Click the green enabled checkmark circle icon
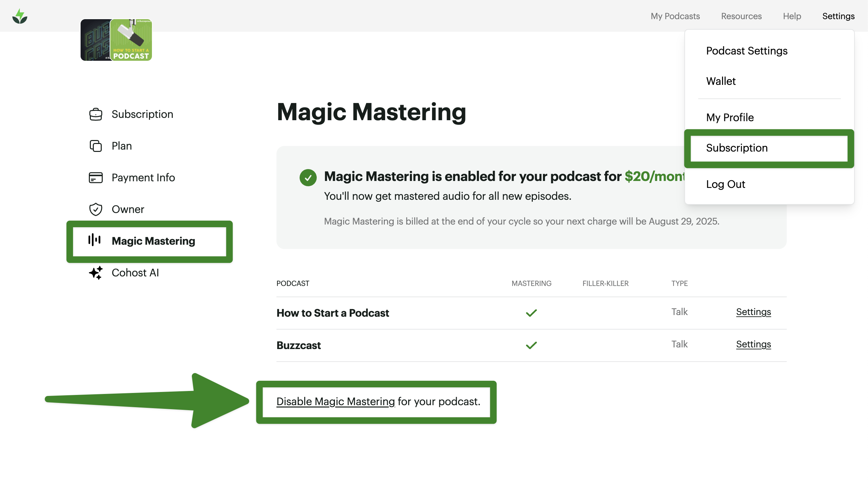The width and height of the screenshot is (868, 496). [308, 177]
